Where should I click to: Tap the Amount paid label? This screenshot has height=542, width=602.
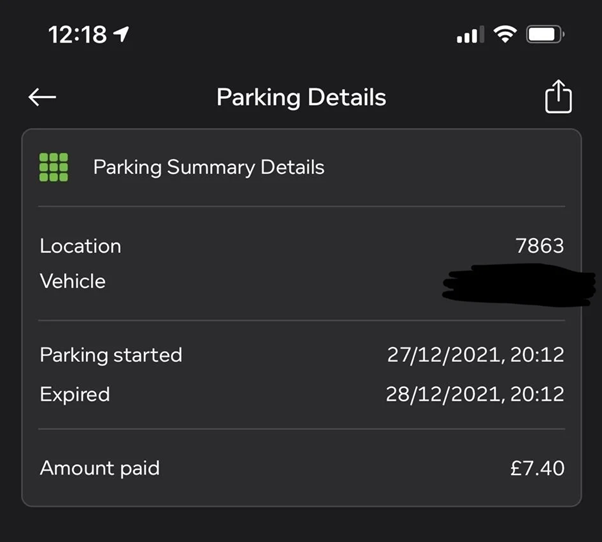pos(99,468)
